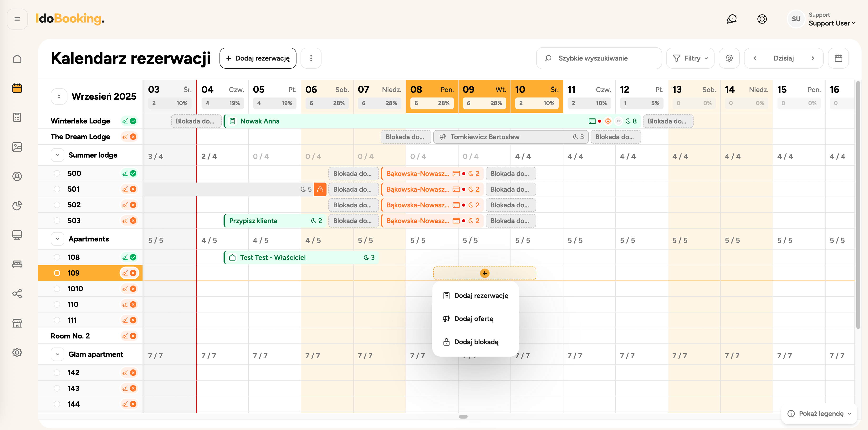868x430 pixels.
Task: Open the Filtry dropdown
Action: click(x=690, y=58)
